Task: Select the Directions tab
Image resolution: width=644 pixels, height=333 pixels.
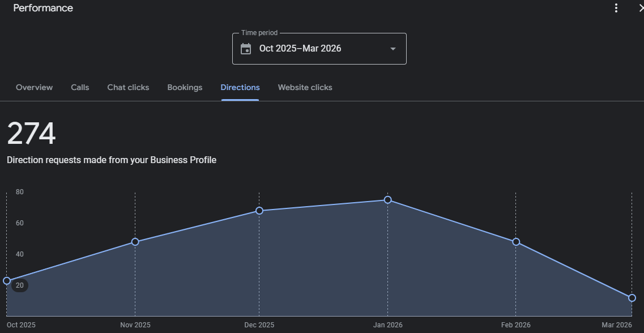Action: coord(240,87)
